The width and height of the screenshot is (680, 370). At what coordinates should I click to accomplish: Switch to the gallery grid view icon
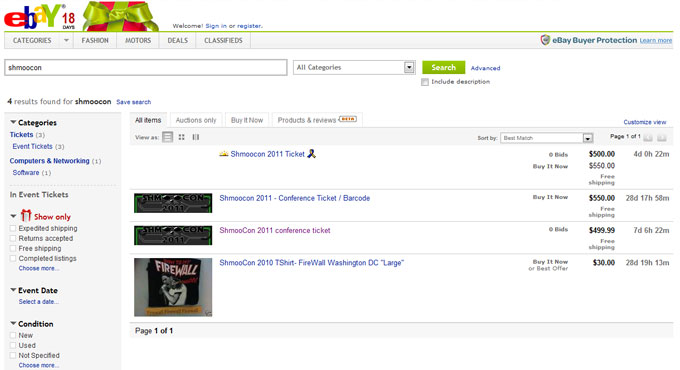[x=182, y=137]
